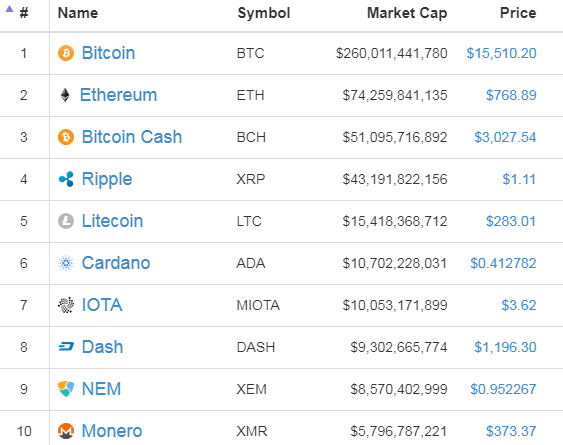Viewport: 563px width, 445px height.
Task: Click the Cardano logo icon
Action: 66,263
